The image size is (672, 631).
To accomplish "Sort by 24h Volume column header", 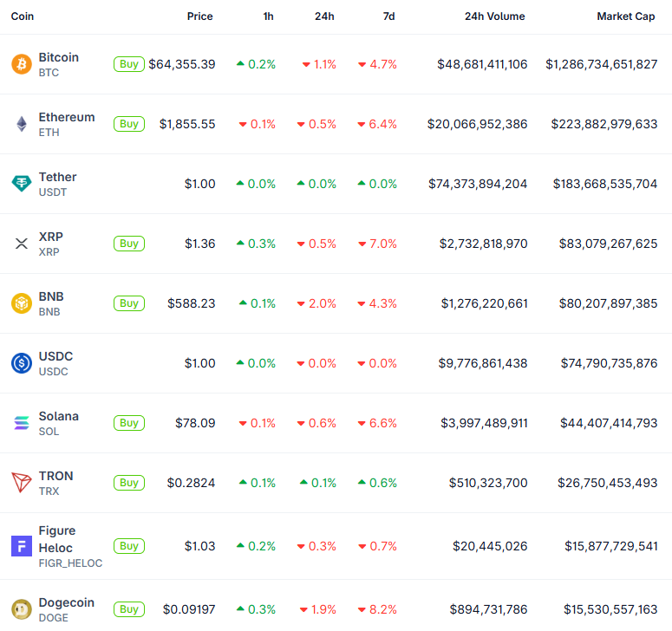I will click(494, 16).
